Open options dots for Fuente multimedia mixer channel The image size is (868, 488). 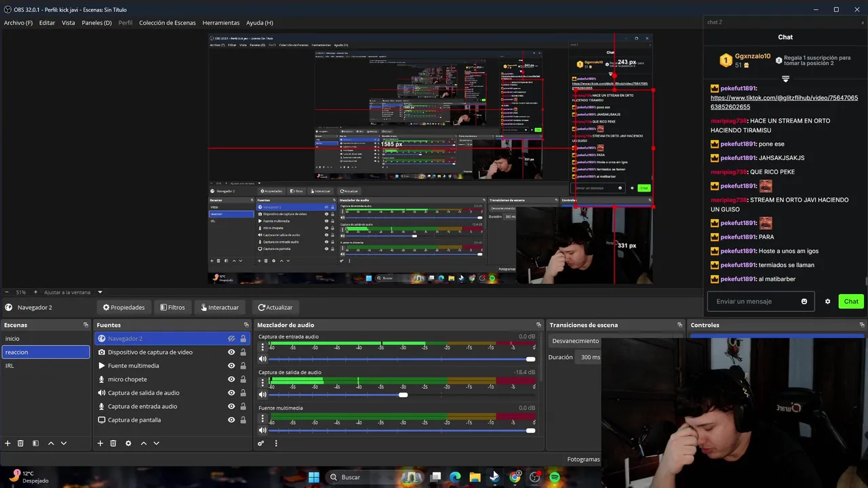pyautogui.click(x=263, y=419)
